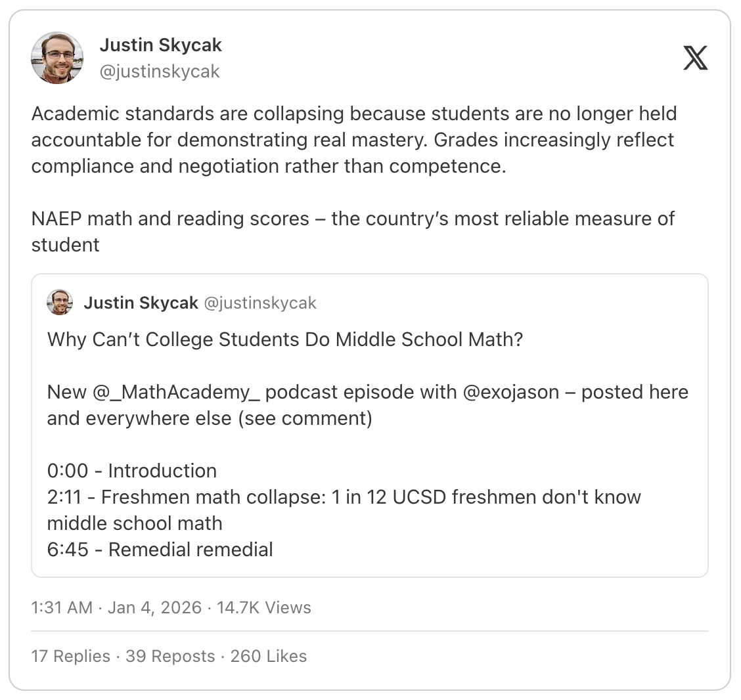Screen dimensions: 741x700
Task: Open the 14.7K Views count
Action: point(263,607)
